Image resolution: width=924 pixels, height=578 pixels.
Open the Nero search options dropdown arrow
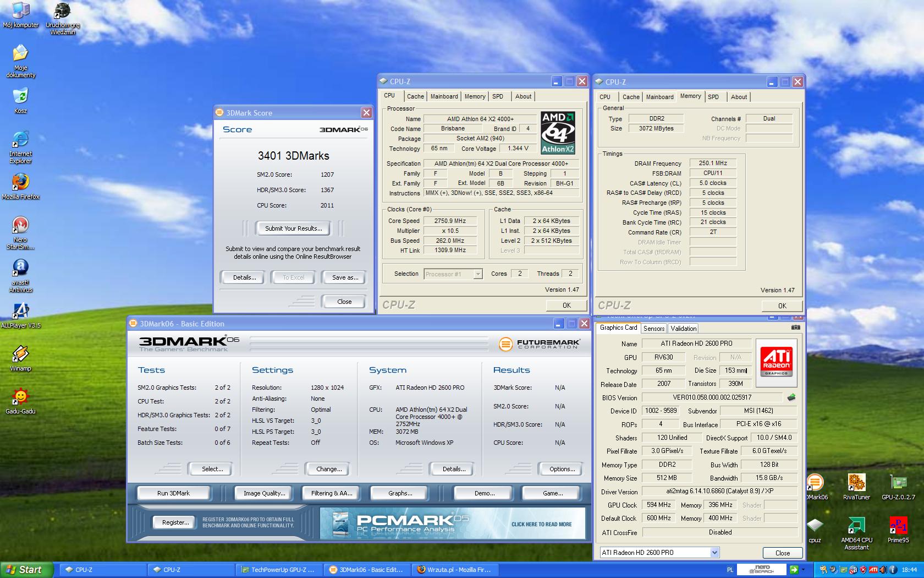point(803,570)
